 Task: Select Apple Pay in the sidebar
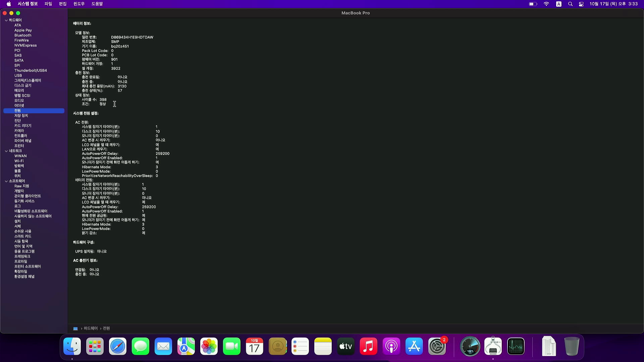pos(23,30)
